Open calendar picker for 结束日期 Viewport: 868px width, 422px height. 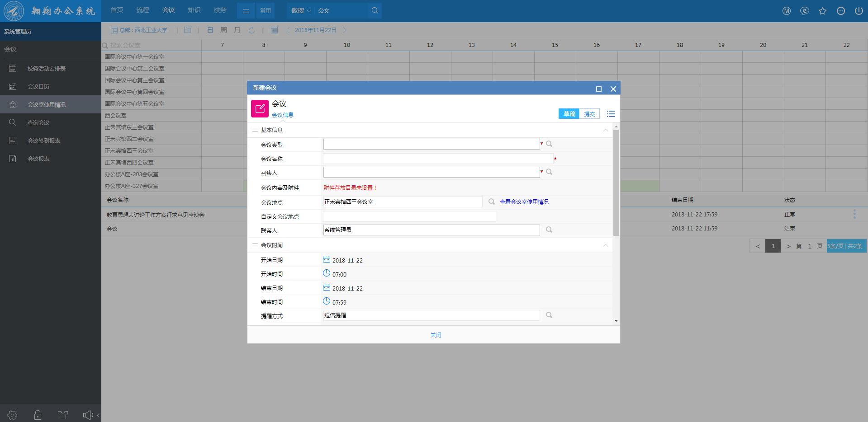327,287
